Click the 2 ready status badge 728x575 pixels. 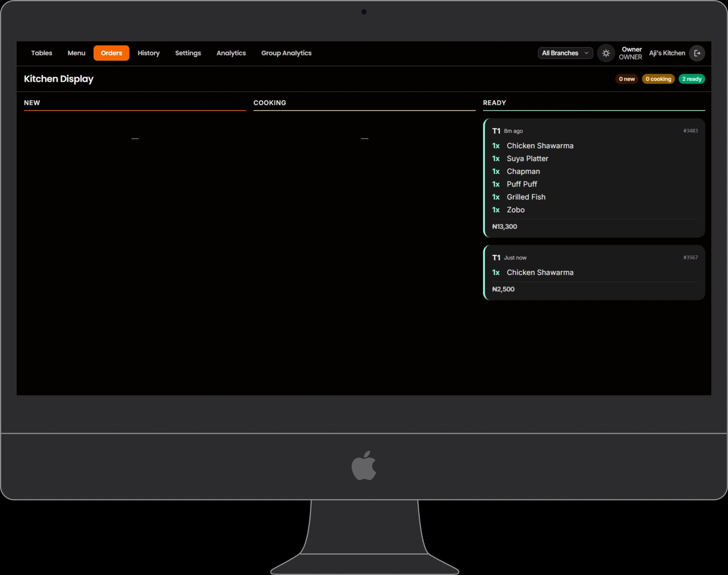coord(692,79)
